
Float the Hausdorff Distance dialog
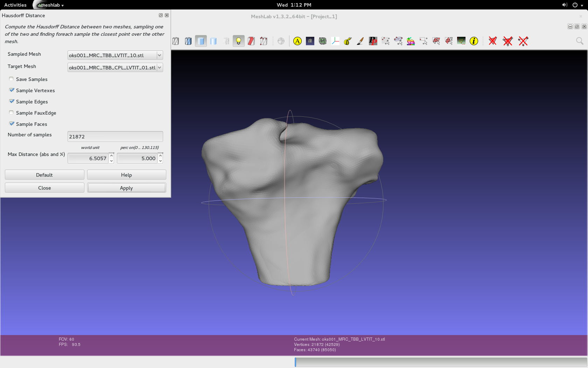pos(161,15)
